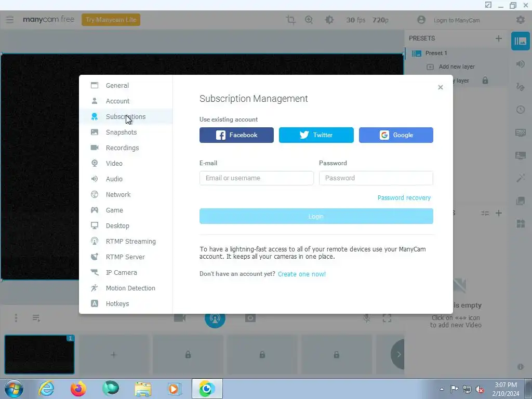The height and width of the screenshot is (399, 532).
Task: Click the zoom magnifier icon
Action: pyautogui.click(x=309, y=20)
